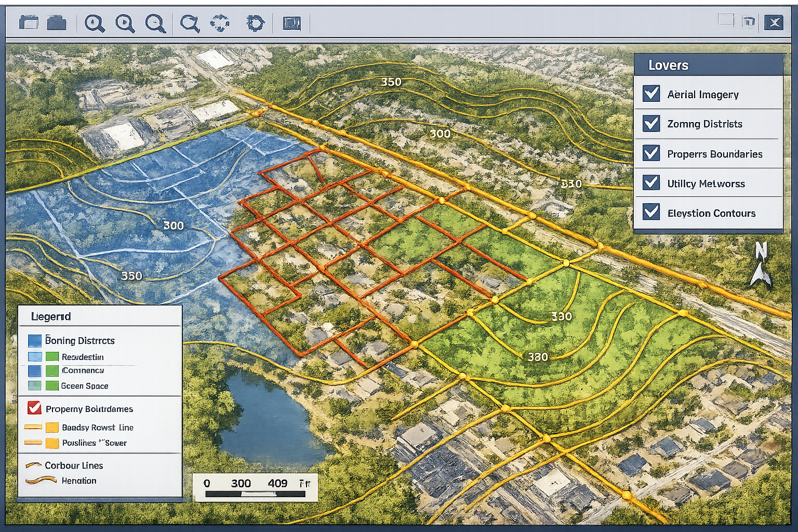Activate the Zoom to Selection tool

(x=190, y=23)
